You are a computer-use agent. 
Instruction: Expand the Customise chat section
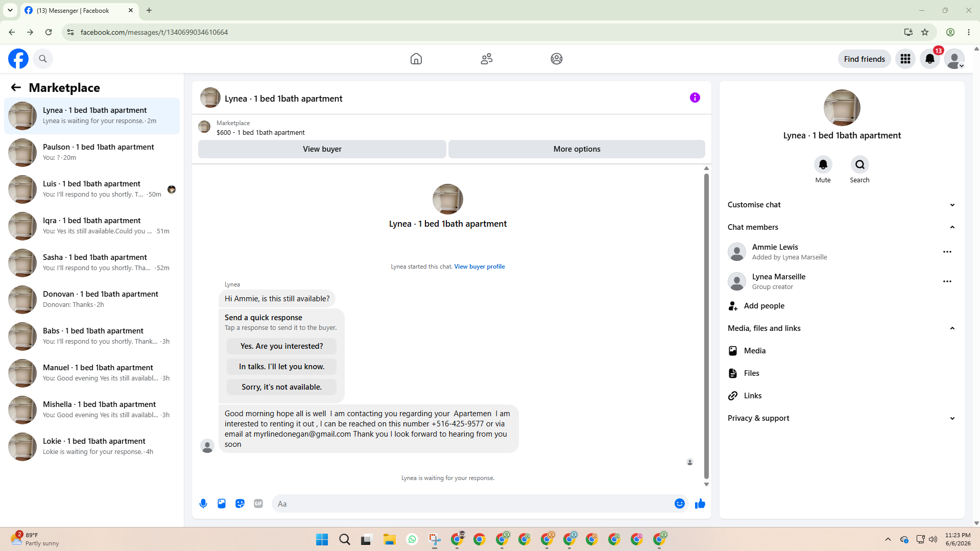842,205
